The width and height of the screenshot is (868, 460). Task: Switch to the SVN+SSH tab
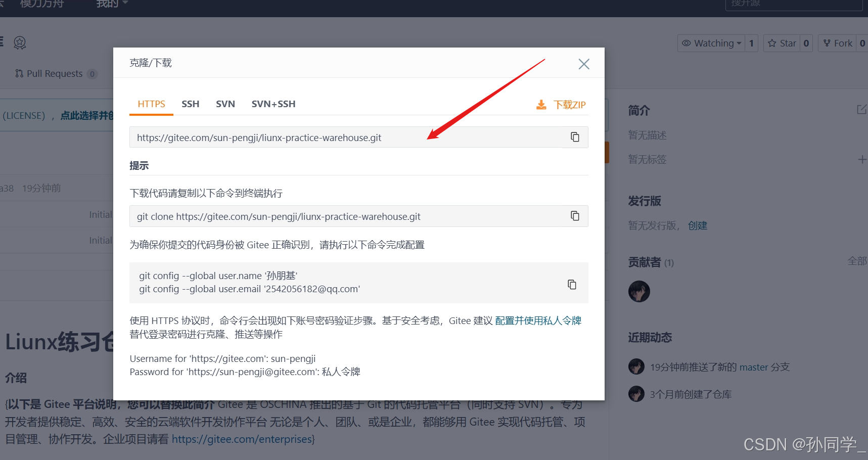[273, 104]
